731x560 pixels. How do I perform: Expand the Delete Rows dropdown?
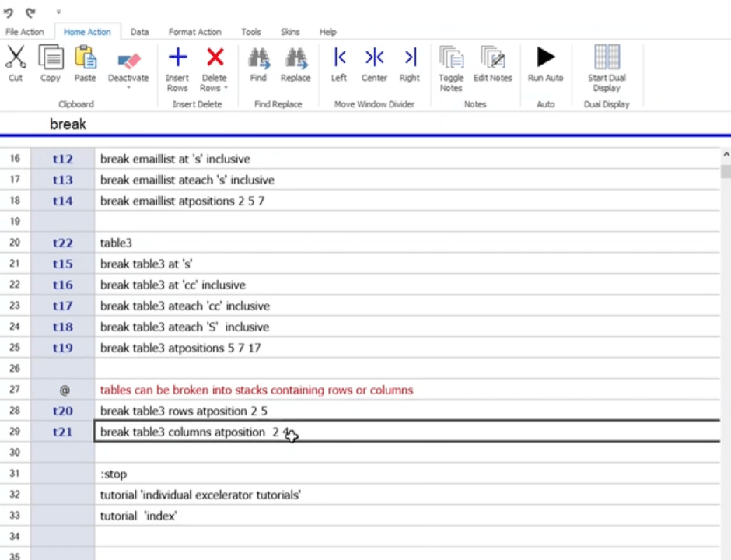[x=226, y=88]
